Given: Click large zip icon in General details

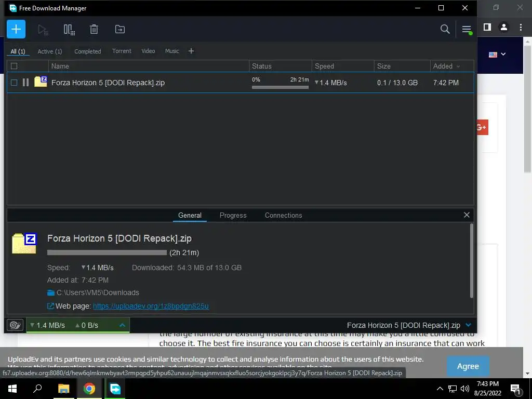Looking at the screenshot, I should (24, 243).
